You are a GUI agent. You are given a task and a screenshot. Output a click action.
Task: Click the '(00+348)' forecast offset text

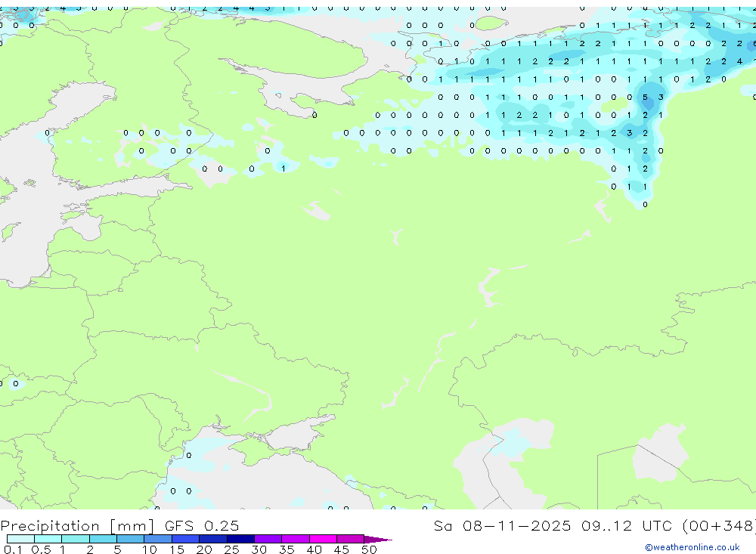point(719,526)
